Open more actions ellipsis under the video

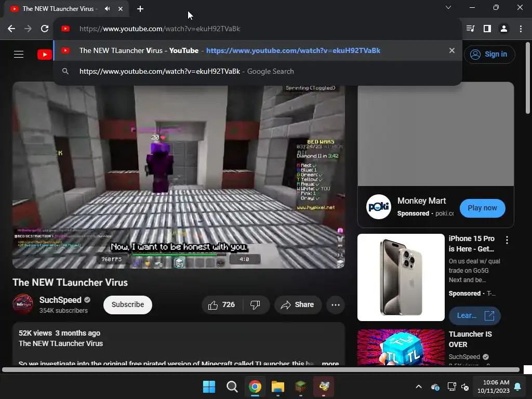(336, 304)
